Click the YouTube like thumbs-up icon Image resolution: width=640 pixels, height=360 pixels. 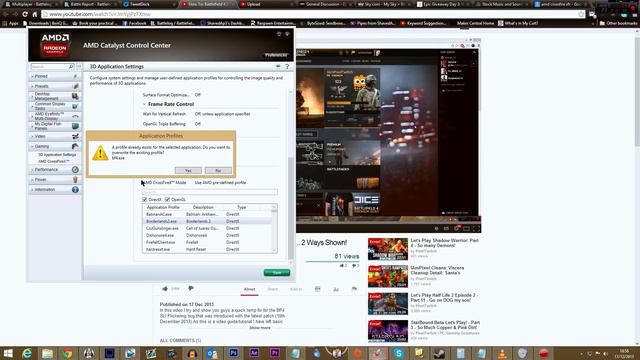point(165,289)
